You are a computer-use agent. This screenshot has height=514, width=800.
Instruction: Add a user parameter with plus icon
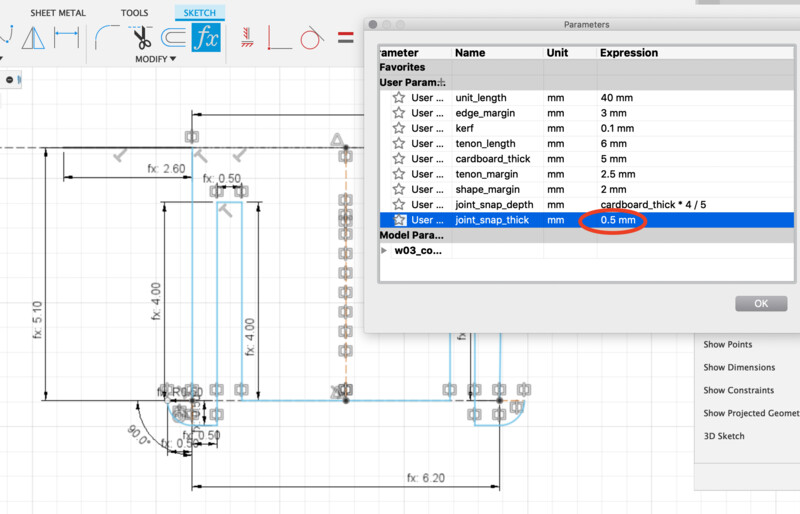442,82
